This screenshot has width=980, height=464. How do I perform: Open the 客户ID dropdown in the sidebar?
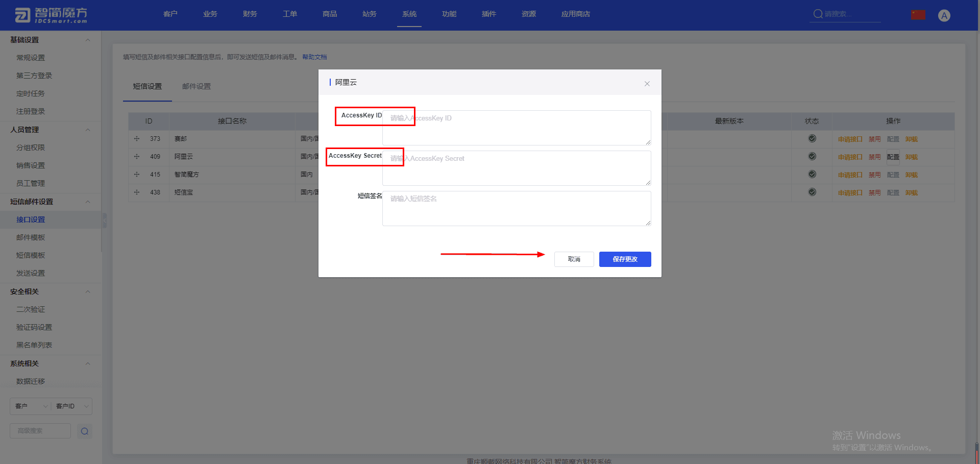pos(72,406)
